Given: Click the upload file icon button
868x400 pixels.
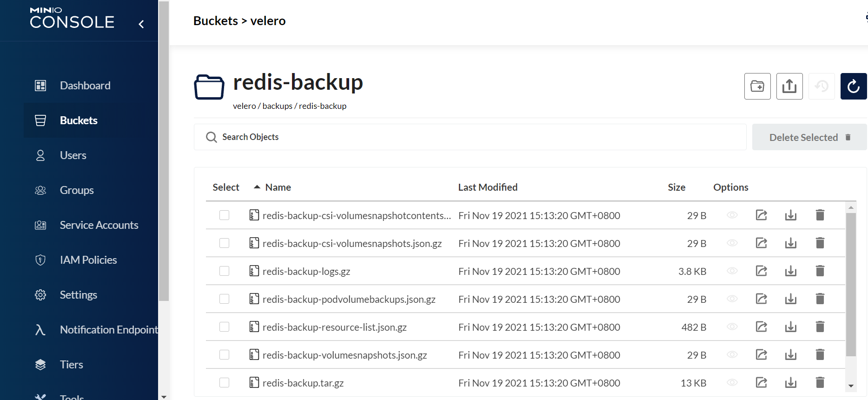Looking at the screenshot, I should (789, 86).
